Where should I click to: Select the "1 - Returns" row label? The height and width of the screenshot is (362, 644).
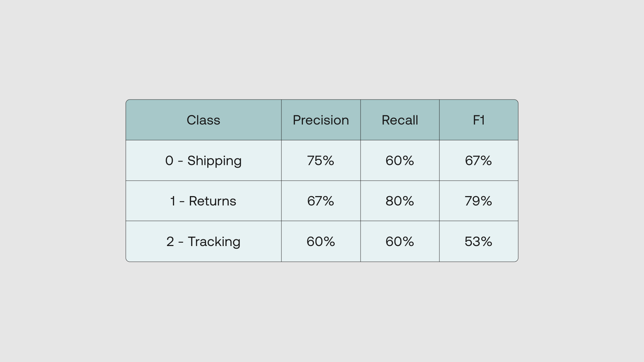point(203,201)
